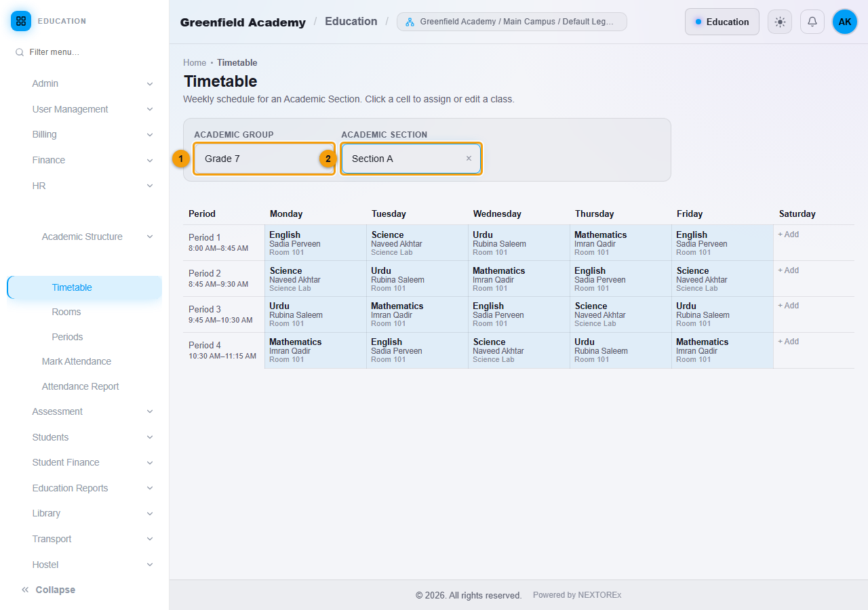Click the Education module button in header
The image size is (868, 610).
click(722, 22)
